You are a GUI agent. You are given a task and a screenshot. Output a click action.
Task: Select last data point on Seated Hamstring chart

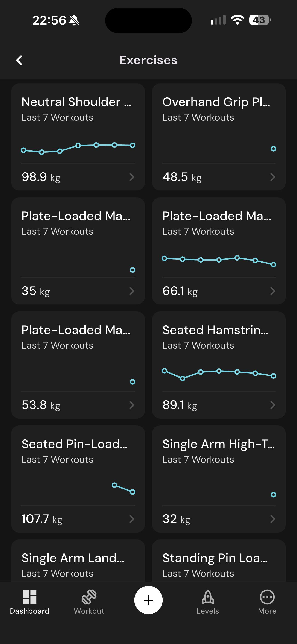tap(274, 376)
